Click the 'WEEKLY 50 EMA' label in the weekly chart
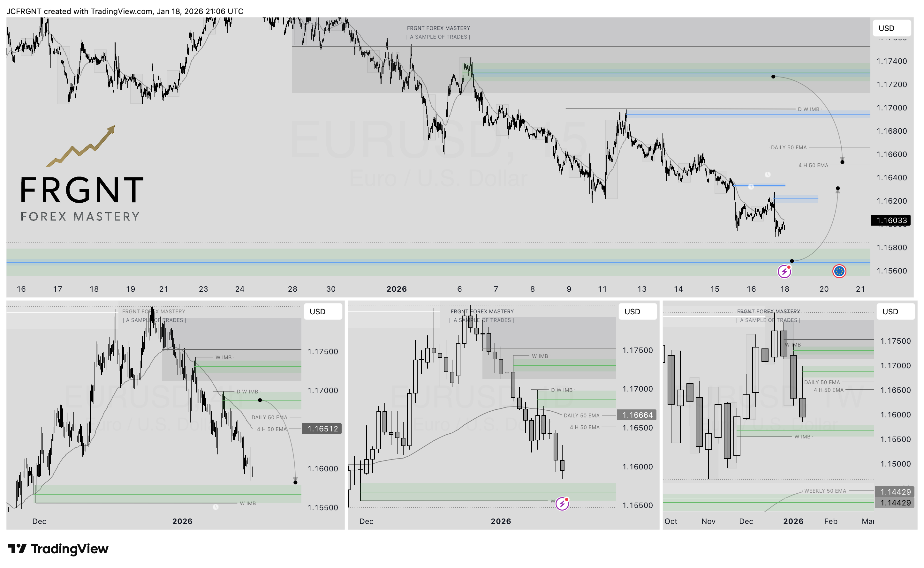 click(825, 490)
